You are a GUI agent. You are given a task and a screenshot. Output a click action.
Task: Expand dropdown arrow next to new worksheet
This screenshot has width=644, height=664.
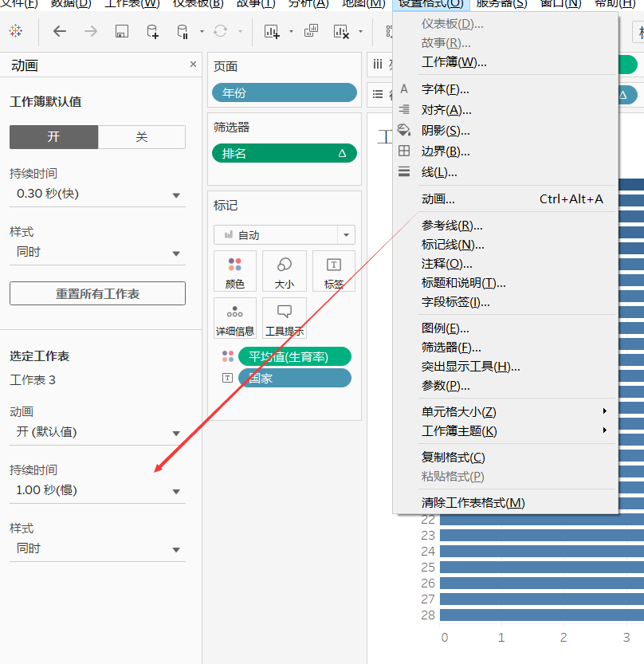point(291,31)
